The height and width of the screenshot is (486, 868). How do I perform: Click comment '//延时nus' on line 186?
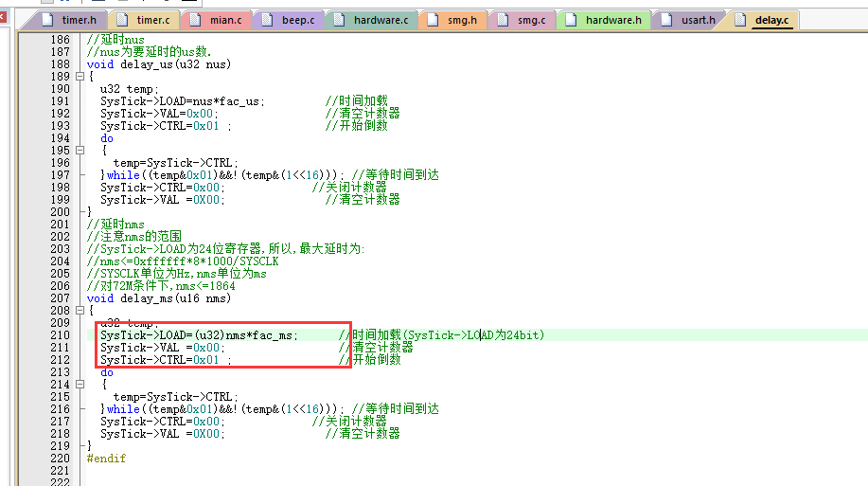coord(115,40)
